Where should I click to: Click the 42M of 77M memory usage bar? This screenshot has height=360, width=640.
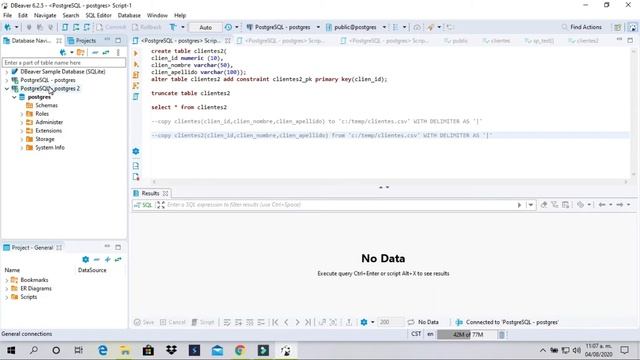coord(467,335)
